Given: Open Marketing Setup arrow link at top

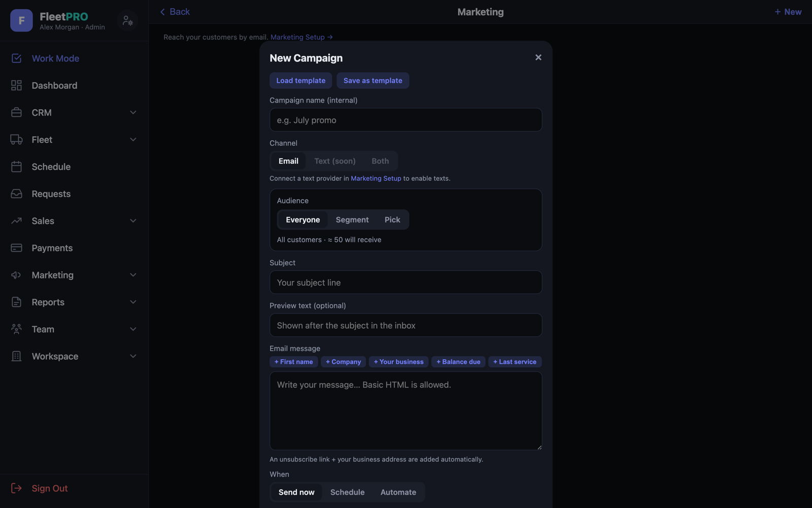Looking at the screenshot, I should 301,37.
